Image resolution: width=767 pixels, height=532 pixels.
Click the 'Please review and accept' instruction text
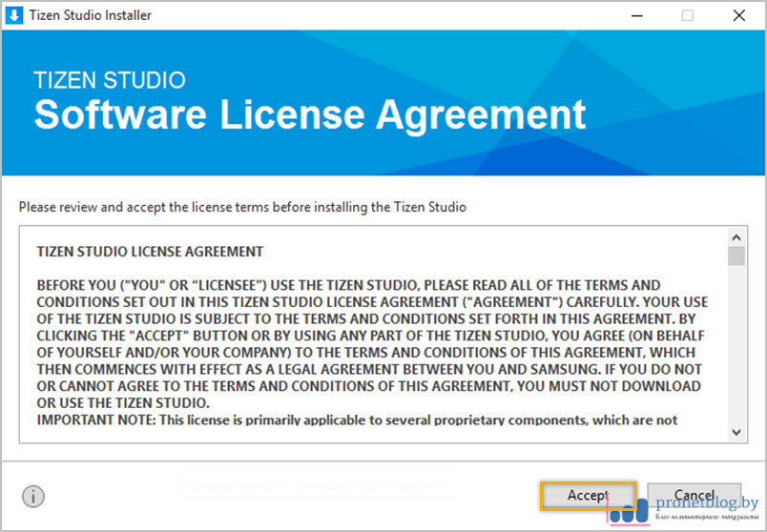(x=242, y=207)
